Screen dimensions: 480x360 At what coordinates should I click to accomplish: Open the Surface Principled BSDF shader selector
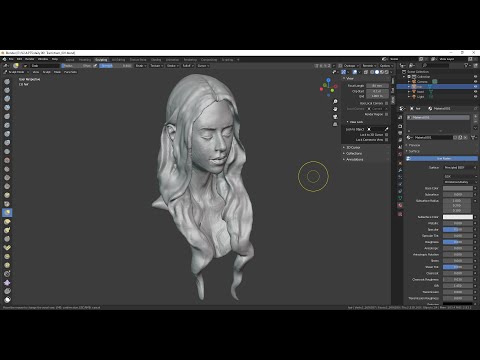459,167
